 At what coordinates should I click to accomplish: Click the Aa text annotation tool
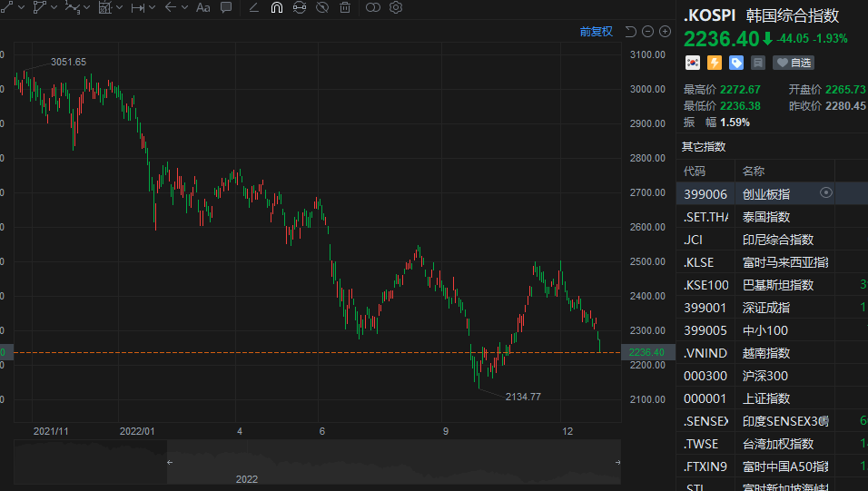coord(202,7)
